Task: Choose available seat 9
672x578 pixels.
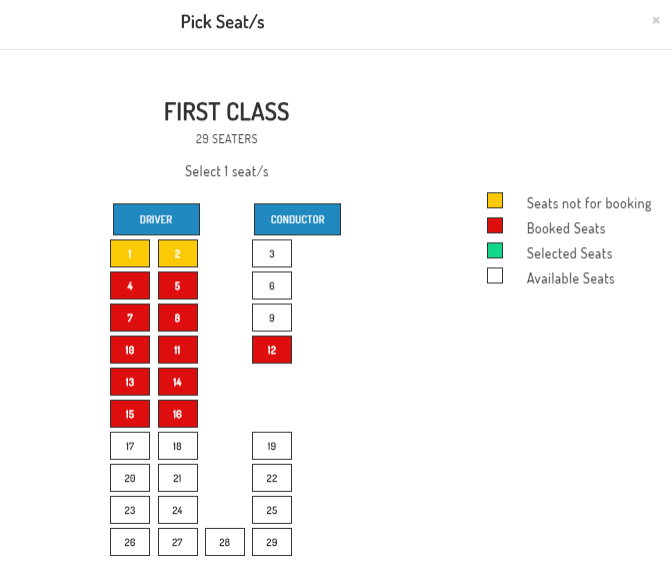Action: (x=271, y=318)
